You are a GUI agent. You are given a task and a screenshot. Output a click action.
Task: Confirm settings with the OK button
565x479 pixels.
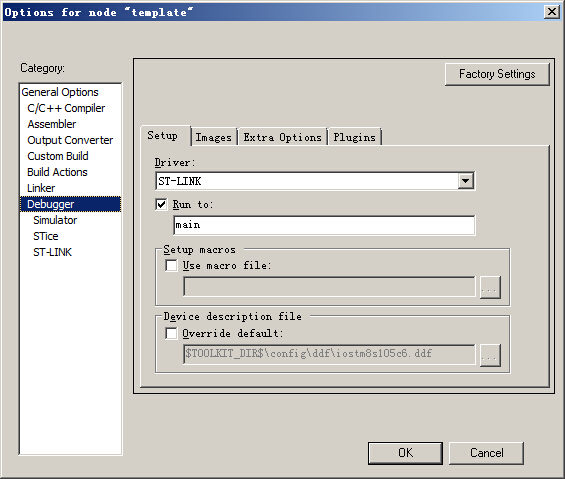[x=405, y=453]
